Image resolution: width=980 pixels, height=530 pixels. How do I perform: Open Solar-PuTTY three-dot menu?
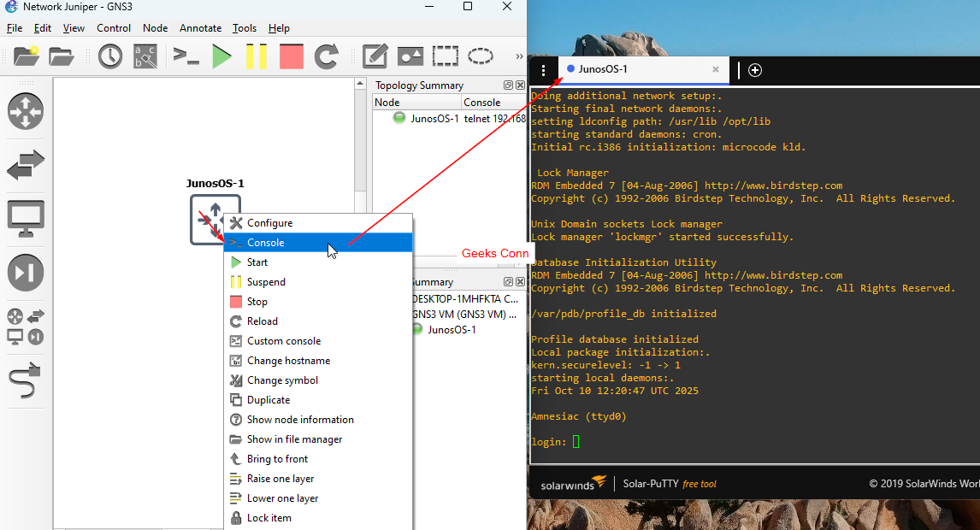pyautogui.click(x=543, y=70)
